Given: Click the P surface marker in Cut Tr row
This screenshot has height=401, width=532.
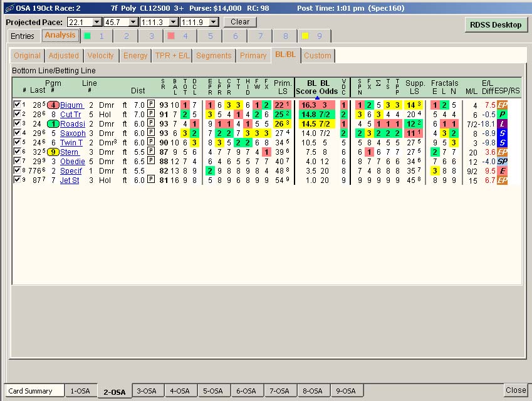Looking at the screenshot, I should 151,113.
